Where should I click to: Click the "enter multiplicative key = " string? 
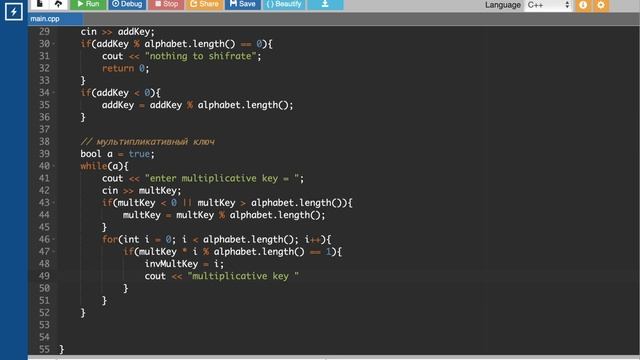[222, 178]
